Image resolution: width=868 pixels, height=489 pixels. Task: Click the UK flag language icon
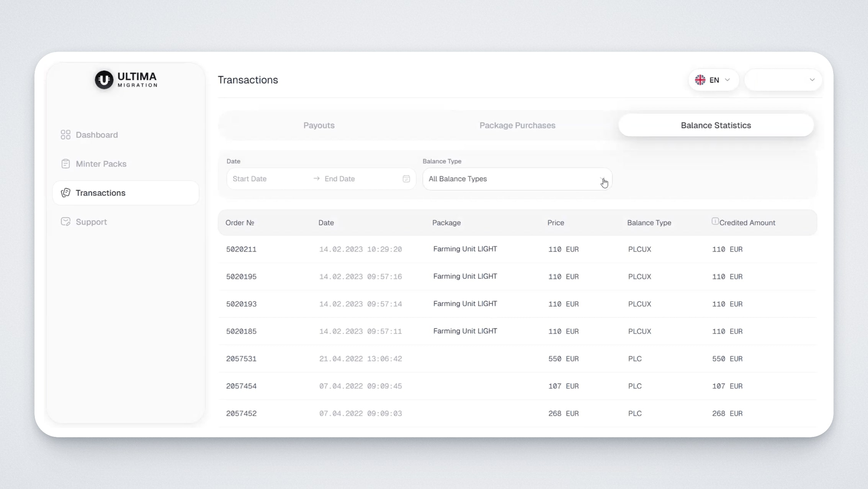[700, 80]
